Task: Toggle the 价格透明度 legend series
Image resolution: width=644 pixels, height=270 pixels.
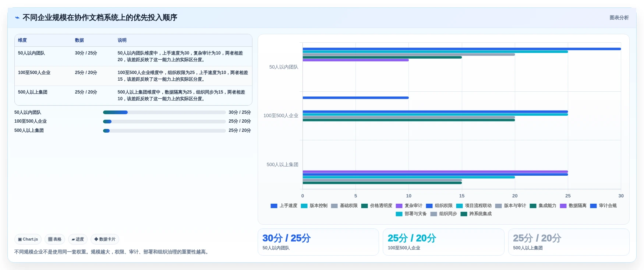Action: pyautogui.click(x=376, y=206)
